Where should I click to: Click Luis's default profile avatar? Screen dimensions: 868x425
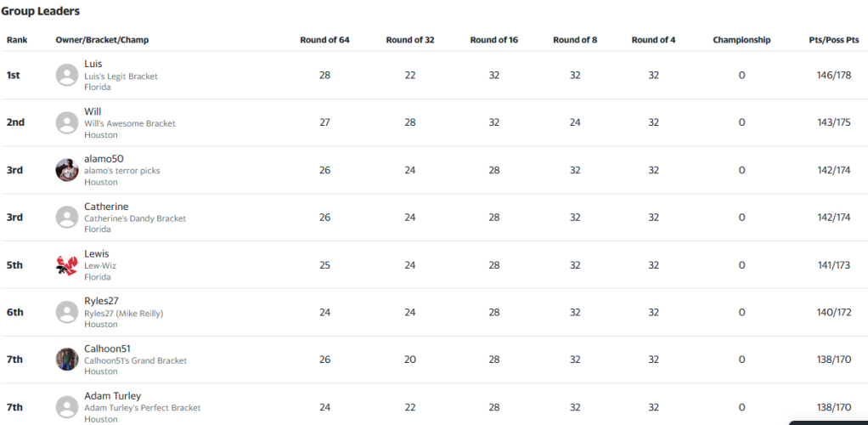67,75
